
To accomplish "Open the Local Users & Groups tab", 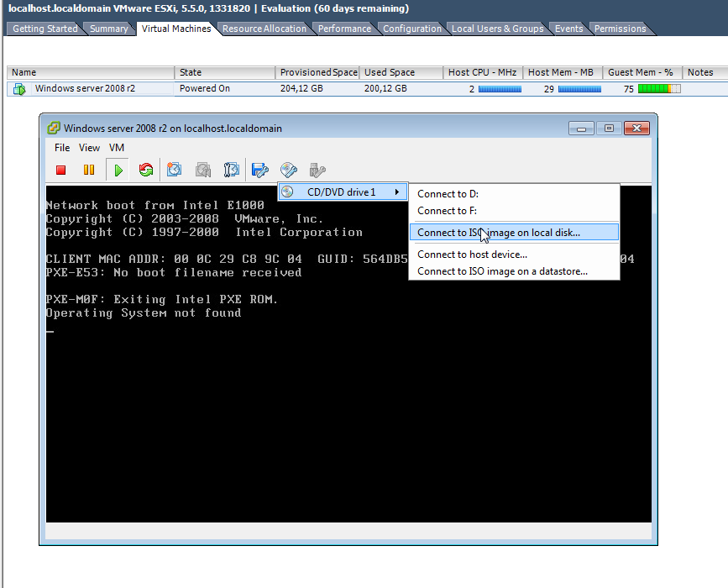I will 497,29.
